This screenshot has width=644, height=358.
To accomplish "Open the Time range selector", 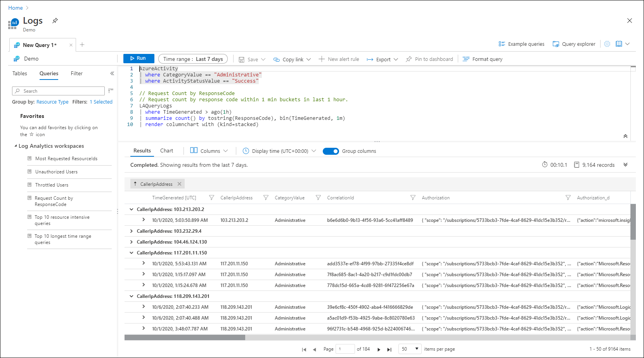I will (x=193, y=59).
